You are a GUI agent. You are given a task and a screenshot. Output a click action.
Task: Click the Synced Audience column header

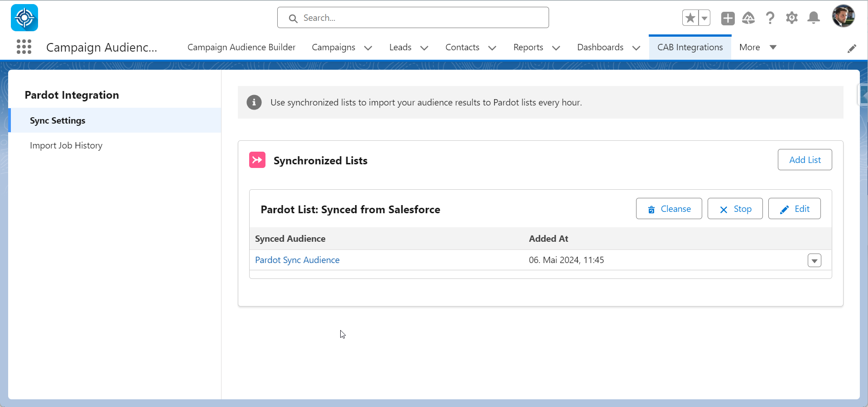click(x=290, y=239)
